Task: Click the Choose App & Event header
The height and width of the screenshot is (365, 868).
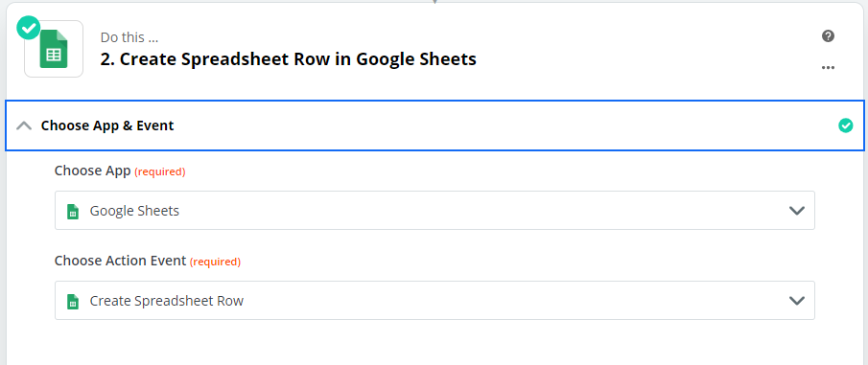Action: click(x=434, y=125)
